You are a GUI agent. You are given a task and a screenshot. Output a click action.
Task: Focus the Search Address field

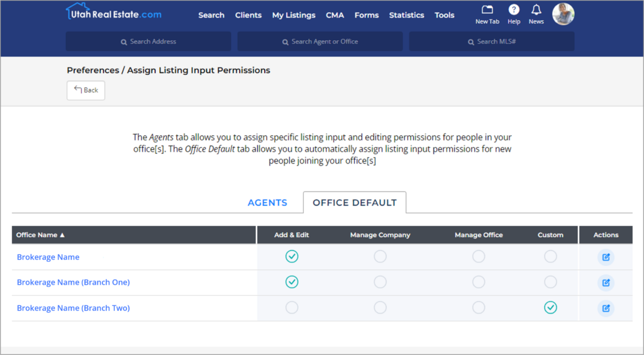(148, 42)
